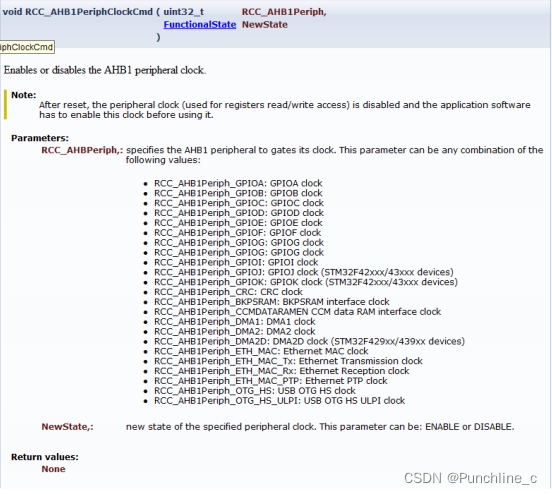Open the FunctionalState type link
The width and height of the screenshot is (552, 494).
(200, 25)
